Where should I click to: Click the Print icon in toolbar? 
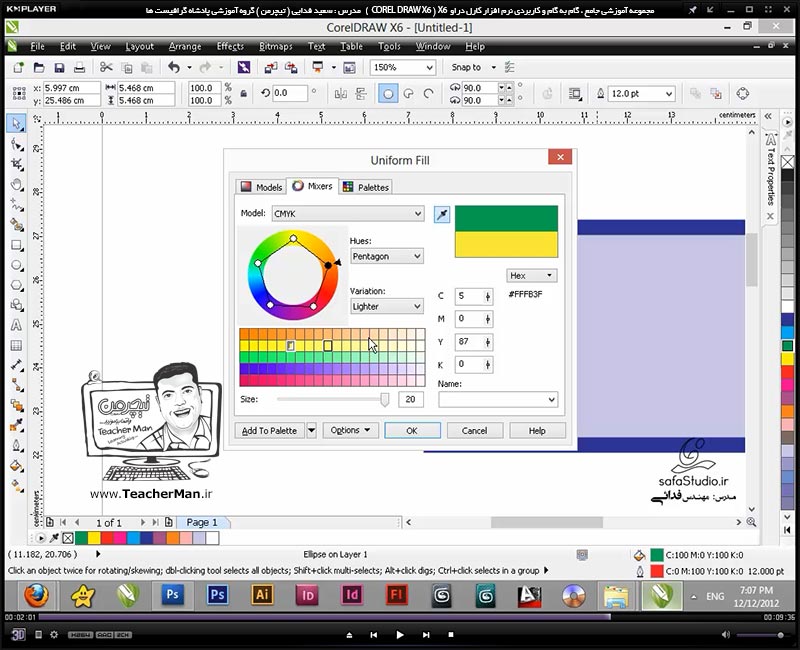79,67
